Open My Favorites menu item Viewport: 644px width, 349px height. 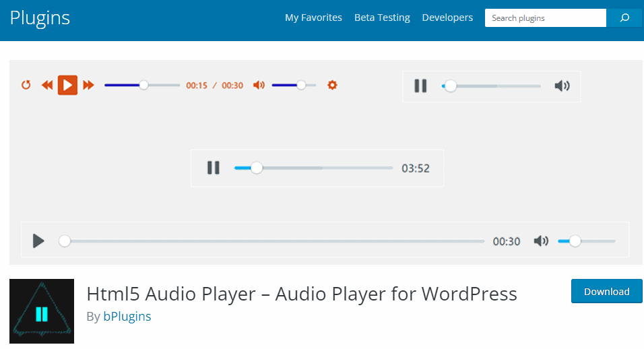[313, 18]
